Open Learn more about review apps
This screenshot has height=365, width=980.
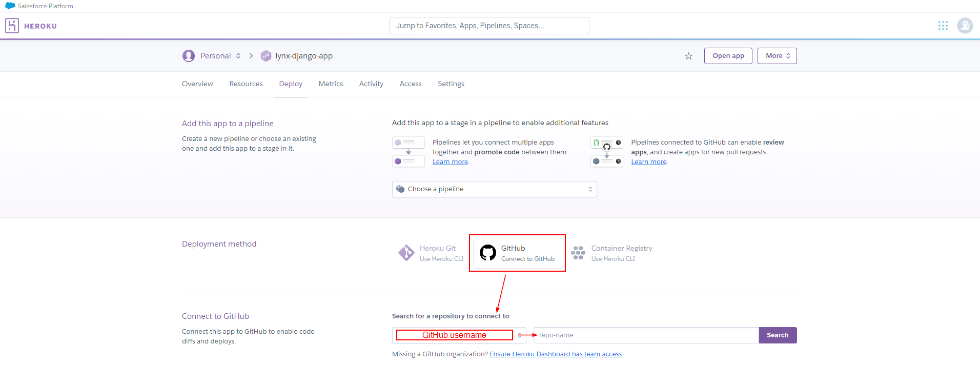(x=649, y=162)
